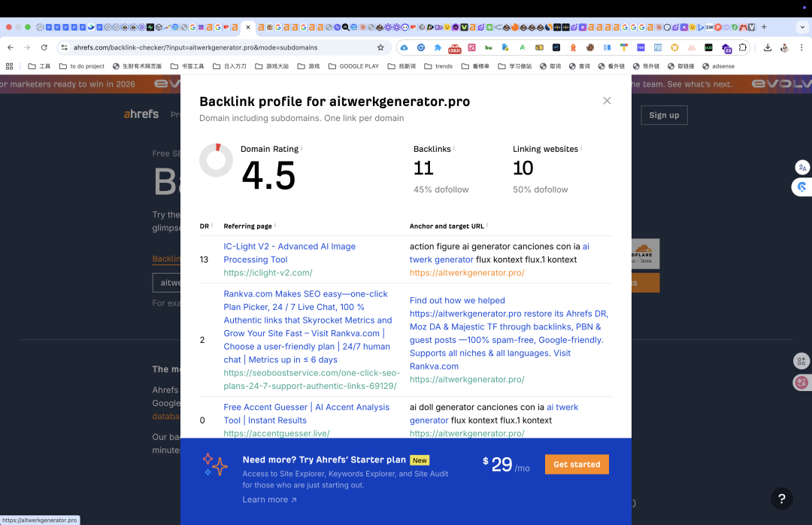Open the 工具 bookmarks folder

pyautogui.click(x=39, y=66)
